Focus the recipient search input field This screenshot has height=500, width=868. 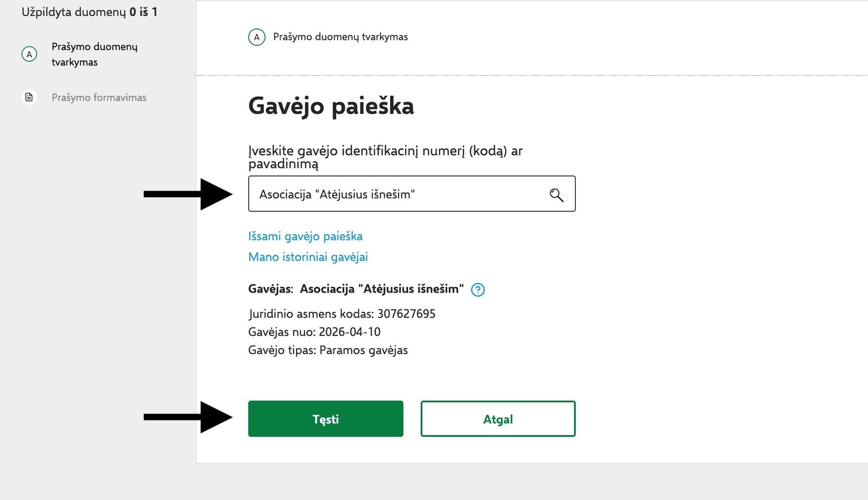tap(398, 194)
